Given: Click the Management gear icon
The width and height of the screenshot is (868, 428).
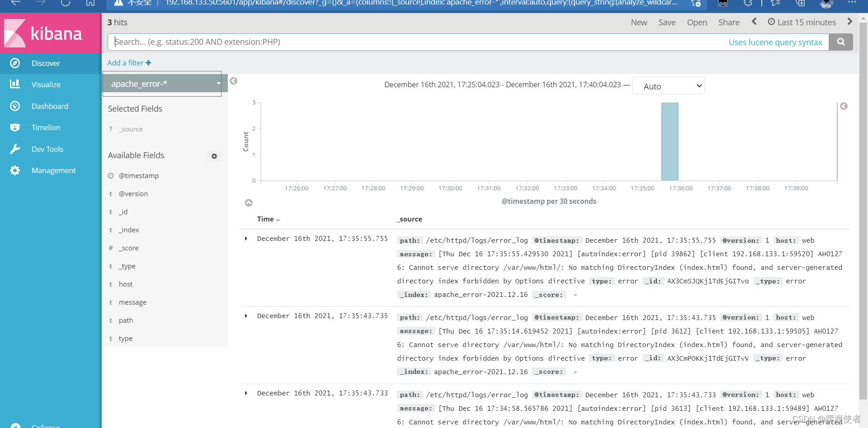Looking at the screenshot, I should click(x=15, y=170).
